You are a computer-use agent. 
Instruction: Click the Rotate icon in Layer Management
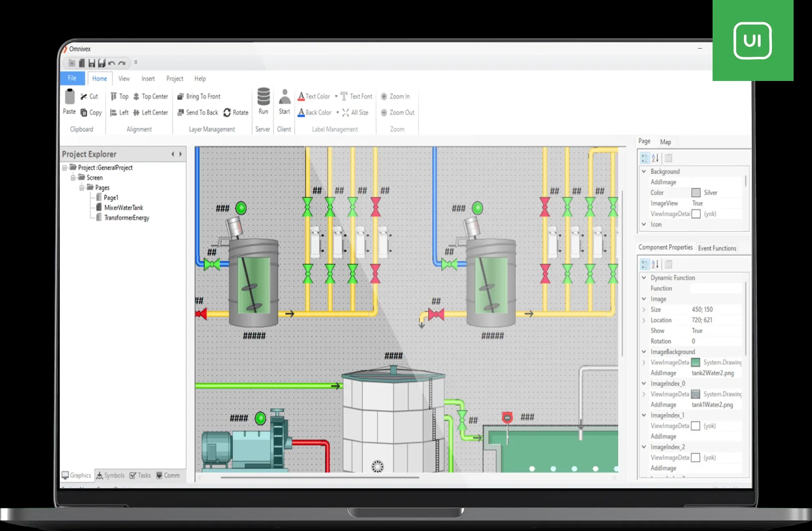click(227, 113)
